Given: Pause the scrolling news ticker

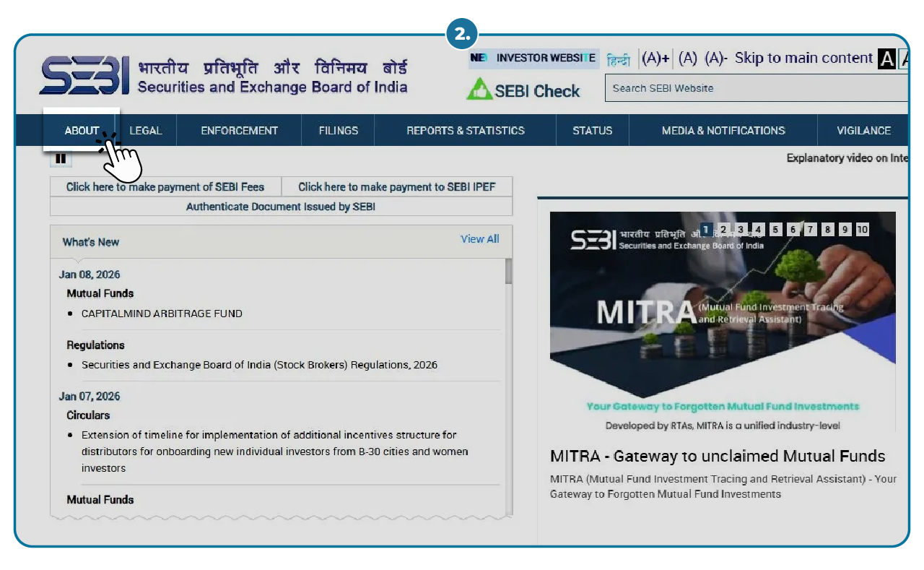Looking at the screenshot, I should click(61, 158).
